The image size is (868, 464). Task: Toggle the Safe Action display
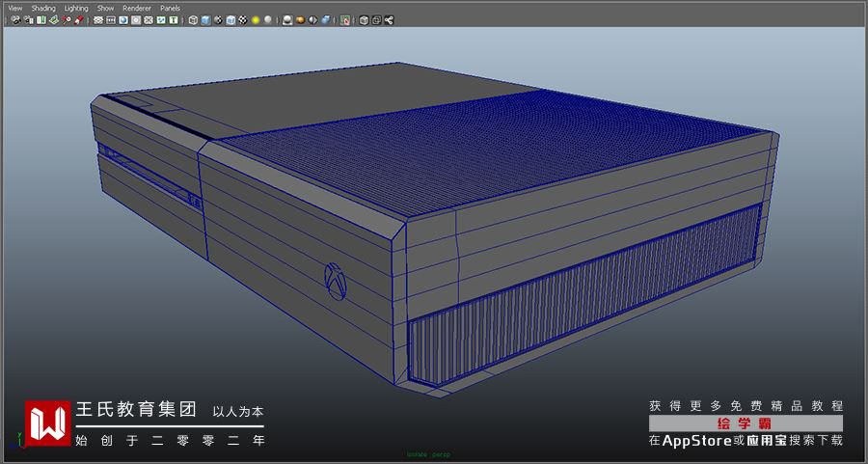pos(161,20)
